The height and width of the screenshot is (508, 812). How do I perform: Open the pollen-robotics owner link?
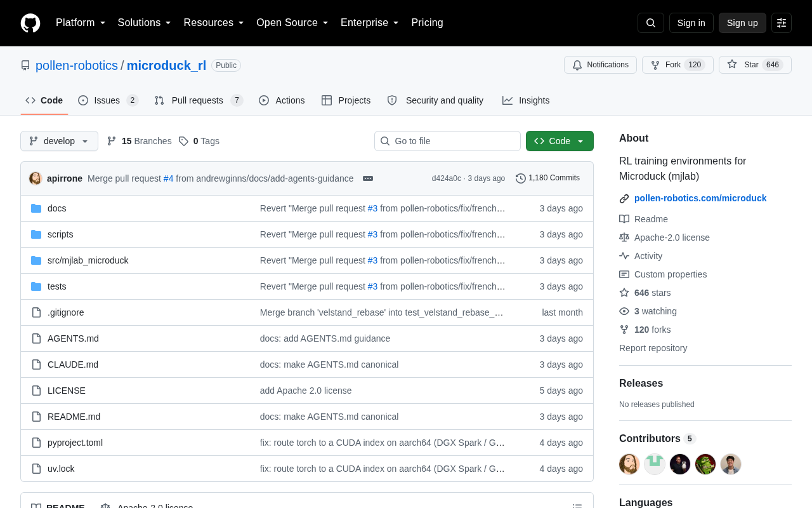pyautogui.click(x=77, y=65)
